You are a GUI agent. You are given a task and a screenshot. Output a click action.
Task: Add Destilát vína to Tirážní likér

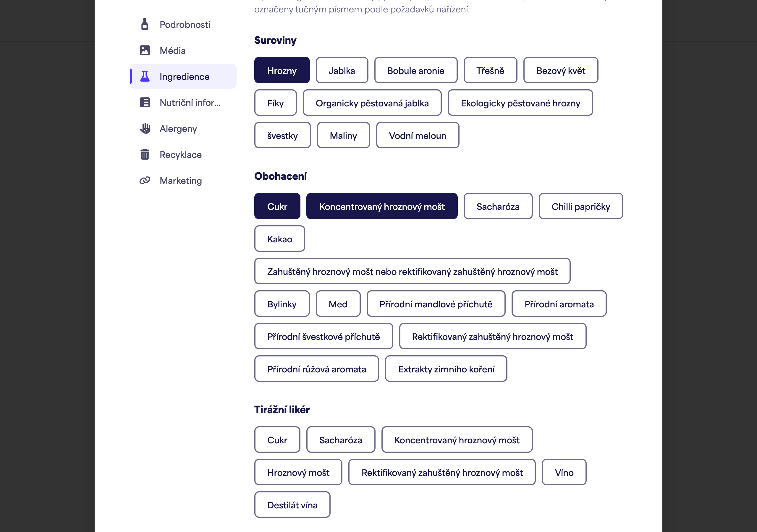[x=292, y=505]
